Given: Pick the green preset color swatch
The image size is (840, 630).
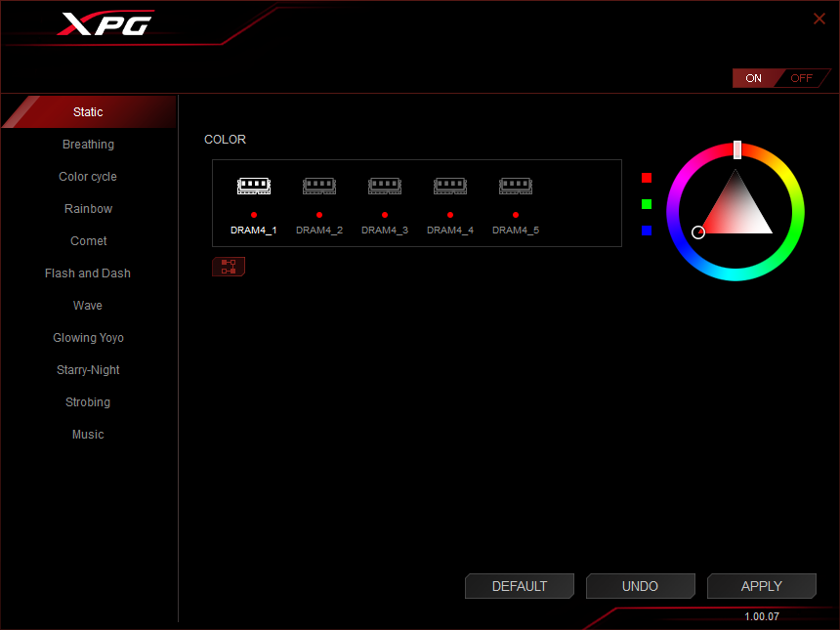Looking at the screenshot, I should [647, 204].
